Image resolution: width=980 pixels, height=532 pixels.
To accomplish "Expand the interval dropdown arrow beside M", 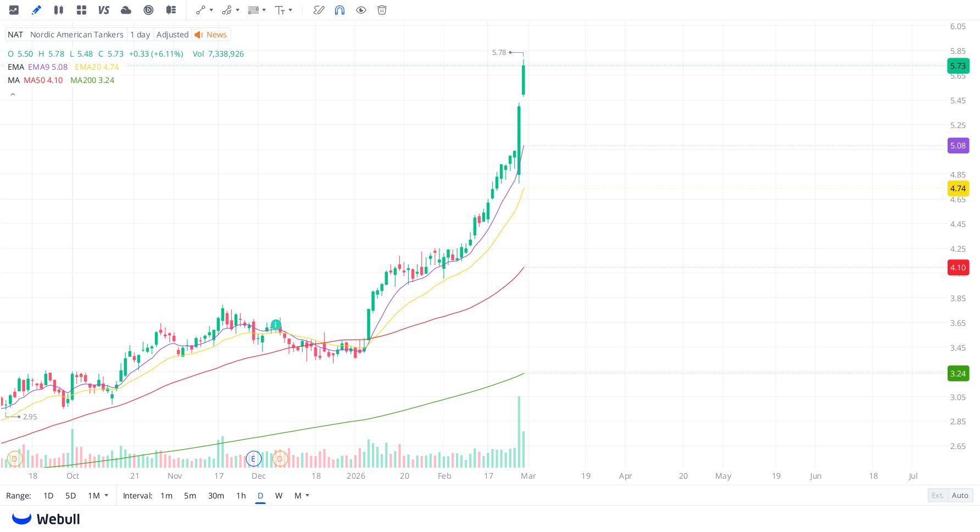I will click(x=308, y=495).
